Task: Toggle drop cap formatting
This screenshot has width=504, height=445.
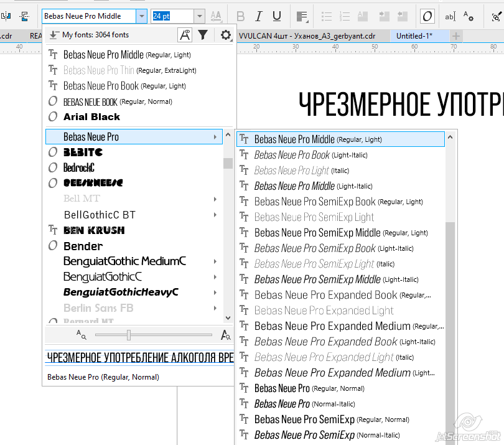Action: 363,16
